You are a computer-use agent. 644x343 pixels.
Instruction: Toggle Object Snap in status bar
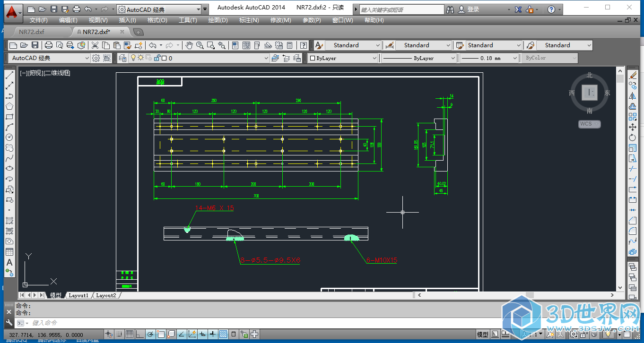coord(160,334)
